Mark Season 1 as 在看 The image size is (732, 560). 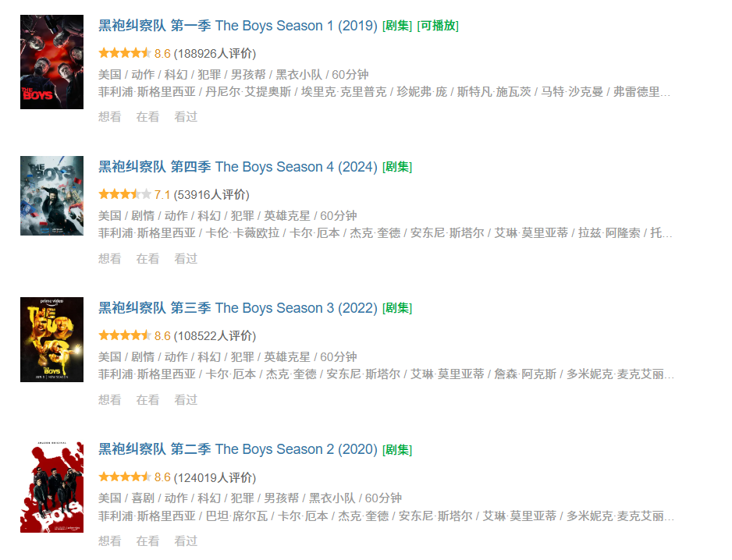pyautogui.click(x=147, y=117)
